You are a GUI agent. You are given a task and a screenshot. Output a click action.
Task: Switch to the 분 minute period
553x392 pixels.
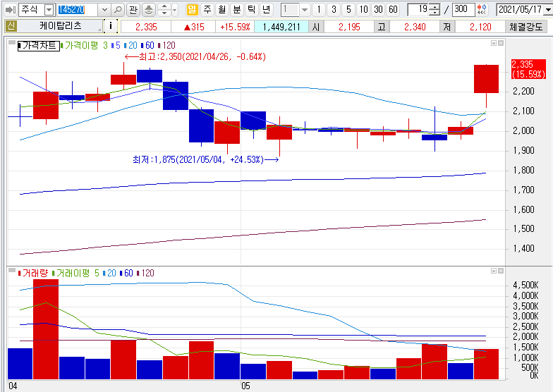click(237, 10)
